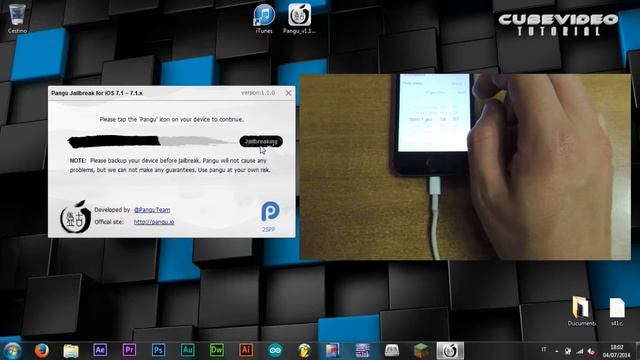Click the iPhone video overlay
640x360 pixels.
tap(465, 167)
